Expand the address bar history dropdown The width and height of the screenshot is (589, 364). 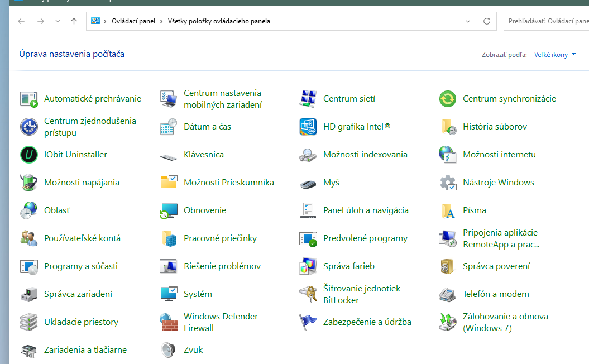tap(468, 21)
